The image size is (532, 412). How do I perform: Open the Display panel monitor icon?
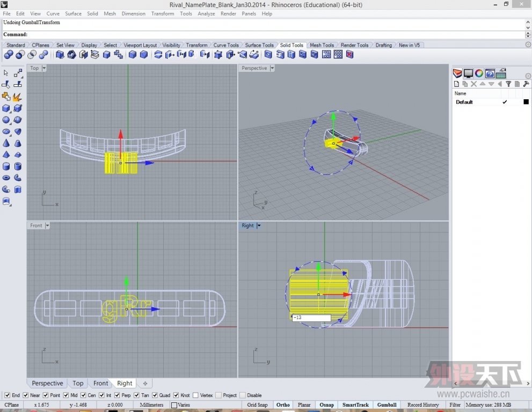pos(468,73)
